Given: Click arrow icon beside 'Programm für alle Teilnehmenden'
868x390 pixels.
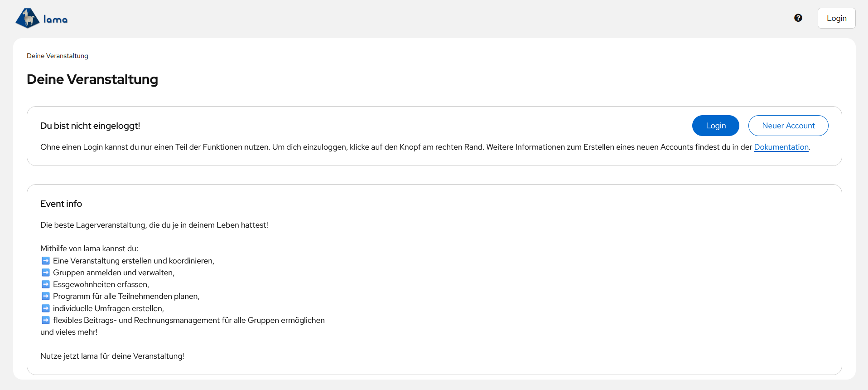Looking at the screenshot, I should [46, 296].
